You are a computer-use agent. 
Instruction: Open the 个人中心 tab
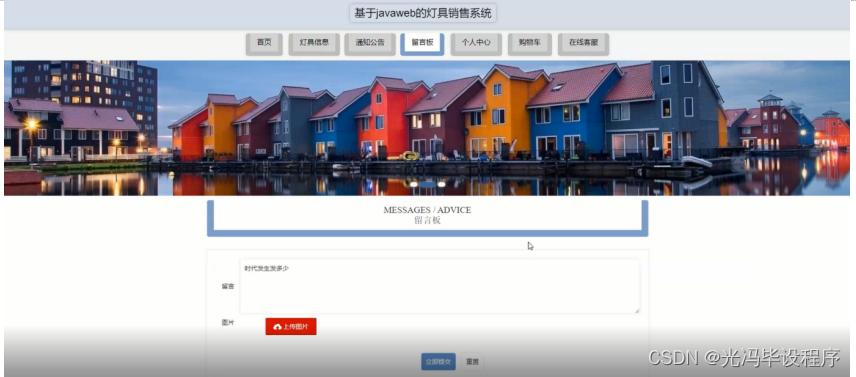(476, 44)
